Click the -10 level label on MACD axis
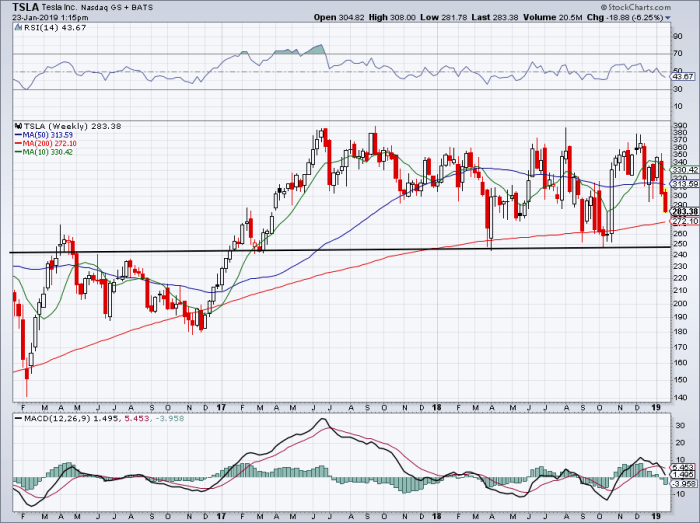The width and height of the screenshot is (700, 523). [679, 494]
